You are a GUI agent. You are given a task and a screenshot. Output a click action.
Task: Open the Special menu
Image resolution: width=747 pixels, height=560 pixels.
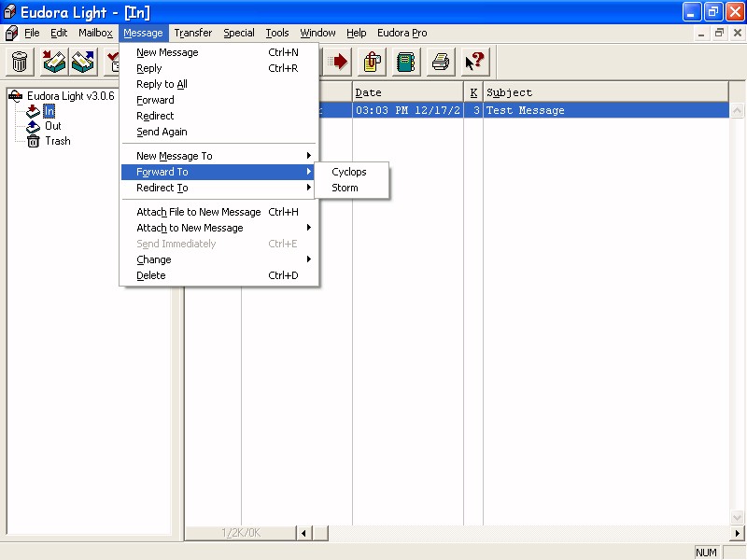239,33
